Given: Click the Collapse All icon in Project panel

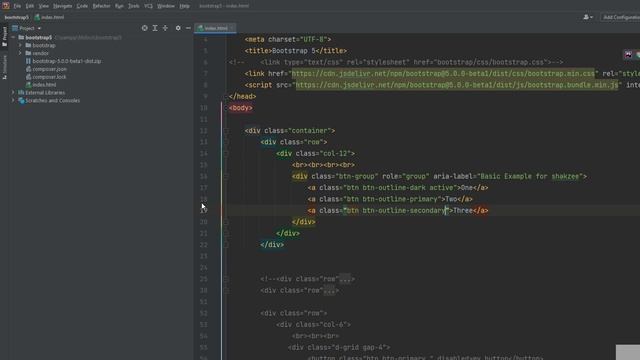Looking at the screenshot, I should (165, 28).
